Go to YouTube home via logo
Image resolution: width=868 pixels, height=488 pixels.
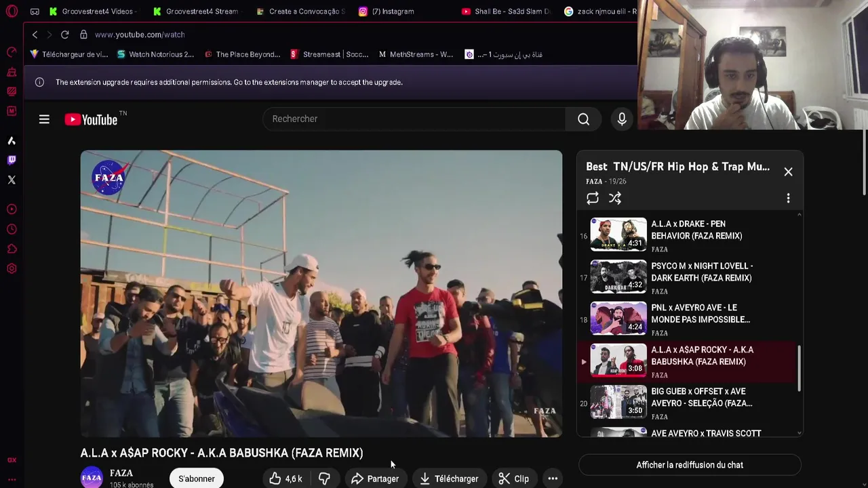91,120
